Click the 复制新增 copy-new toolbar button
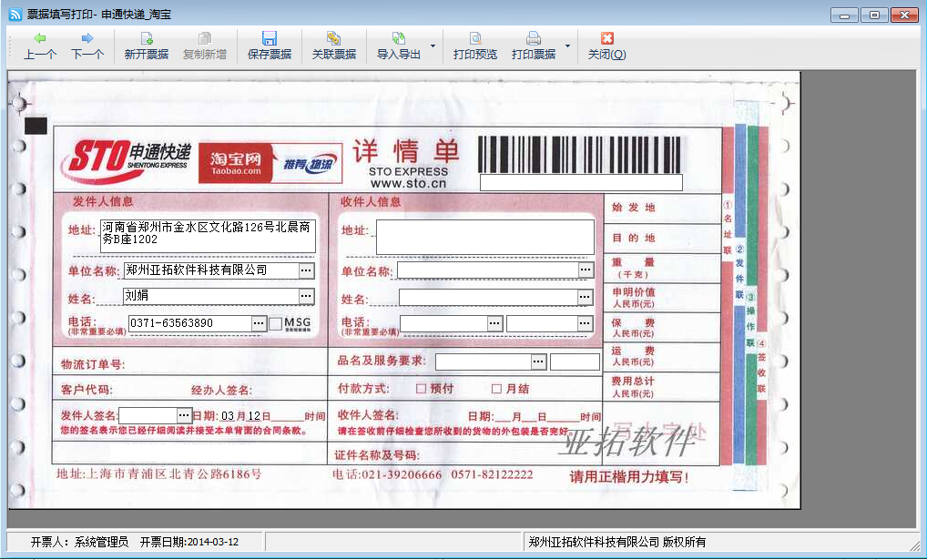927x560 pixels. [205, 46]
